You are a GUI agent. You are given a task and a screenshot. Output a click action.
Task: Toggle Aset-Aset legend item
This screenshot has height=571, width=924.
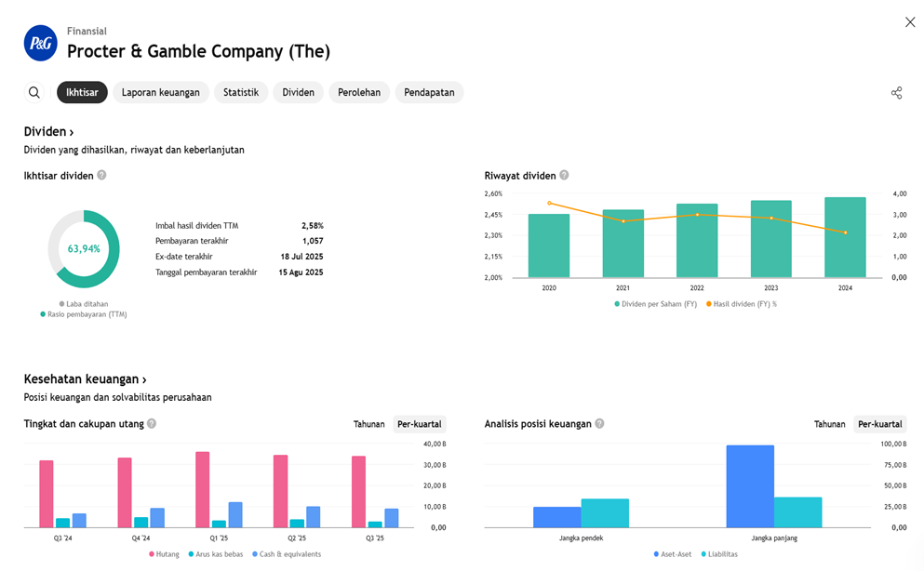[x=673, y=554]
